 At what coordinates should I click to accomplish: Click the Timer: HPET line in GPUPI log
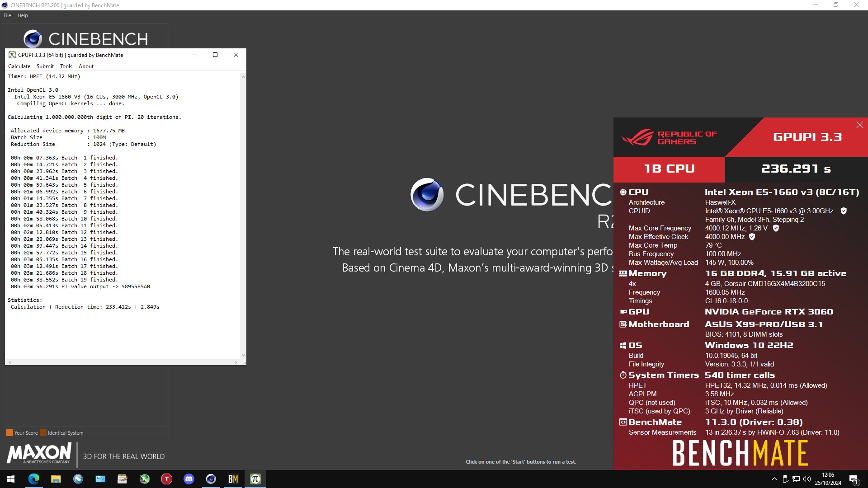pyautogui.click(x=44, y=76)
